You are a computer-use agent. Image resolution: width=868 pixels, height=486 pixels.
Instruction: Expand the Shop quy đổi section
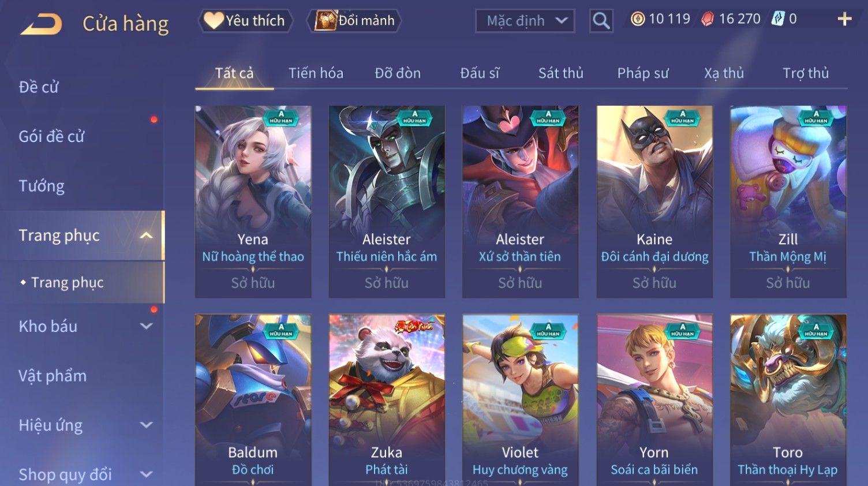[x=147, y=474]
